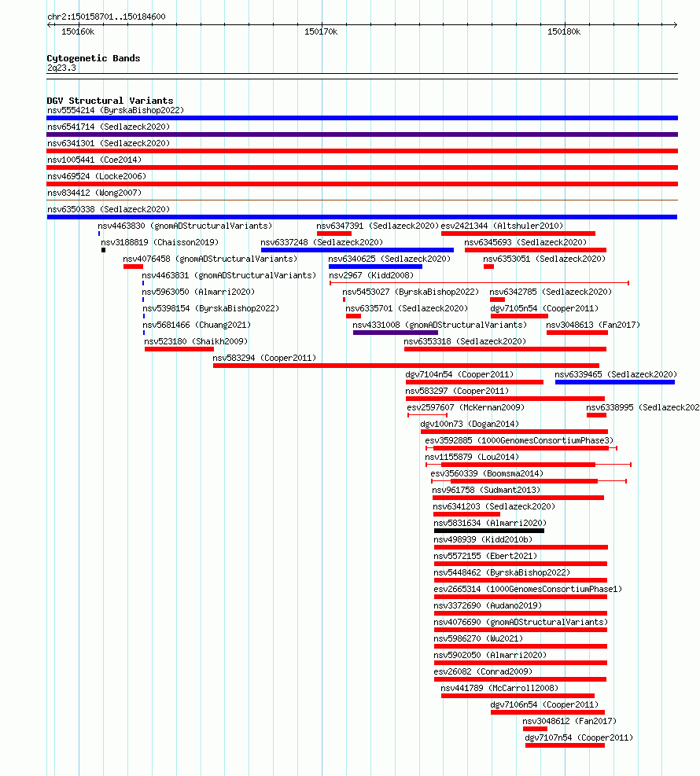Select nsv6341301 (Sedlazeck2020) label
This screenshot has width=700, height=776.
pos(109,143)
